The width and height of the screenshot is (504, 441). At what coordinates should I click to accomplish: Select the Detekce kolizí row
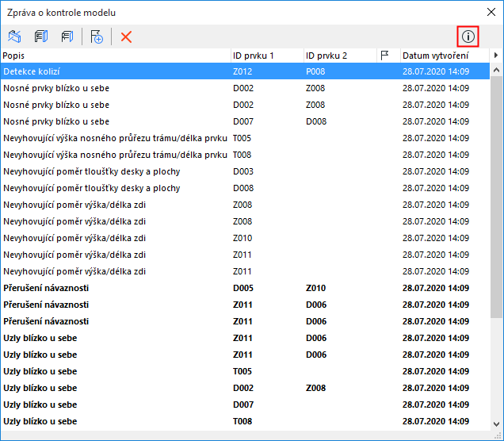coord(245,71)
